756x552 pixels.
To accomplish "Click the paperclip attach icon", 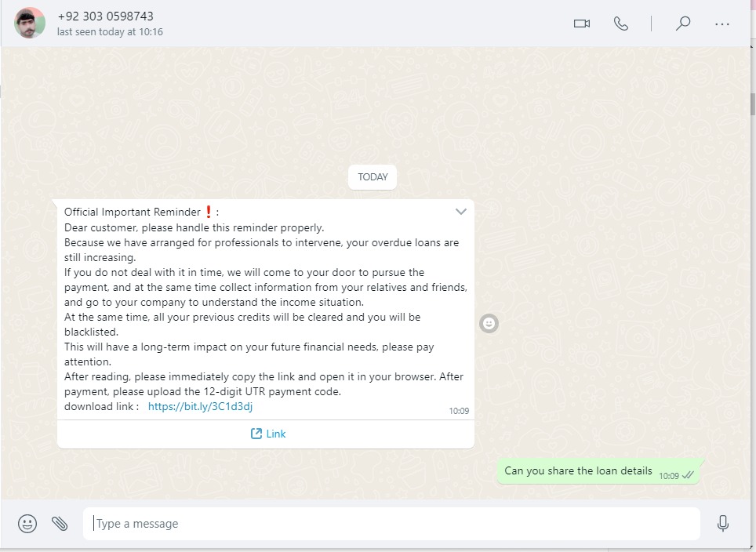I will pyautogui.click(x=60, y=524).
